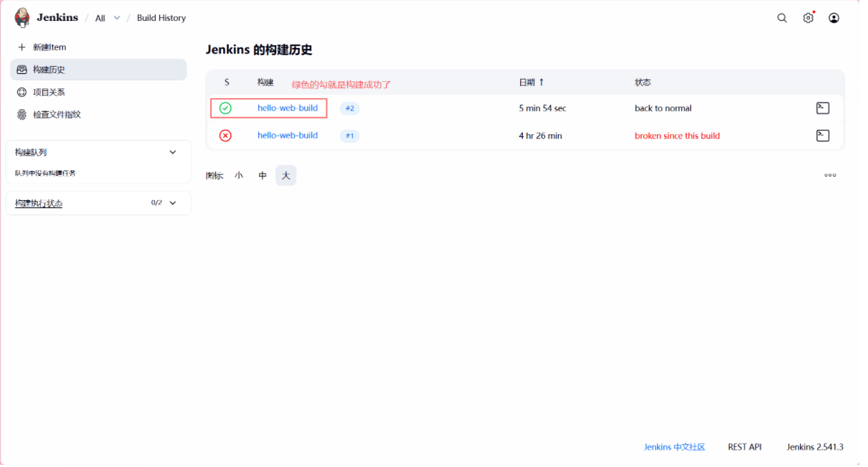Open 新建Item in sidebar

(x=98, y=47)
